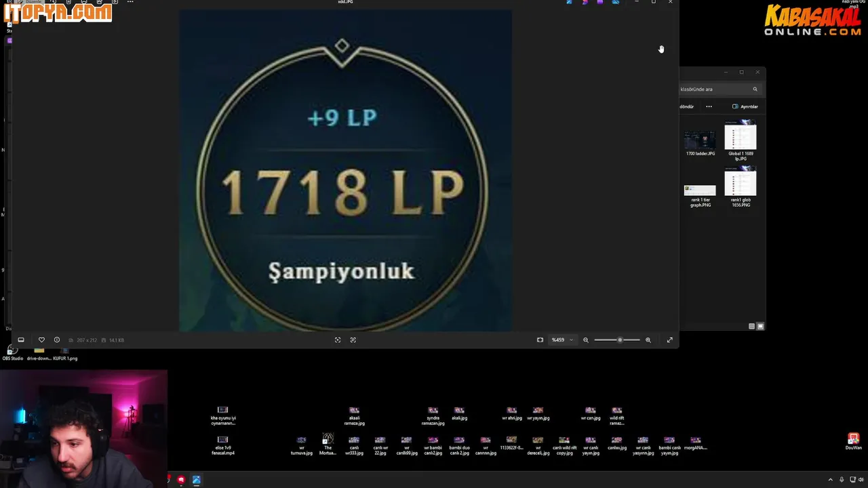
Task: Select the 1133622f-8... desktop file
Action: click(x=512, y=443)
